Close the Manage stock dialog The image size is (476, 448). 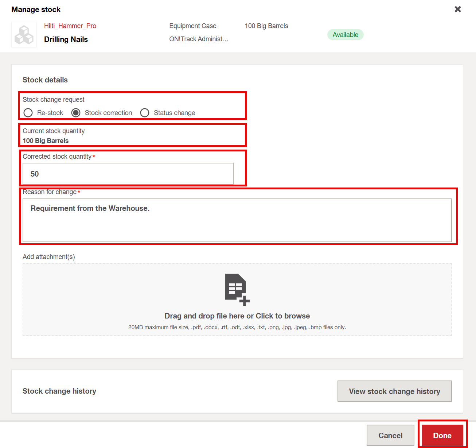pos(458,9)
